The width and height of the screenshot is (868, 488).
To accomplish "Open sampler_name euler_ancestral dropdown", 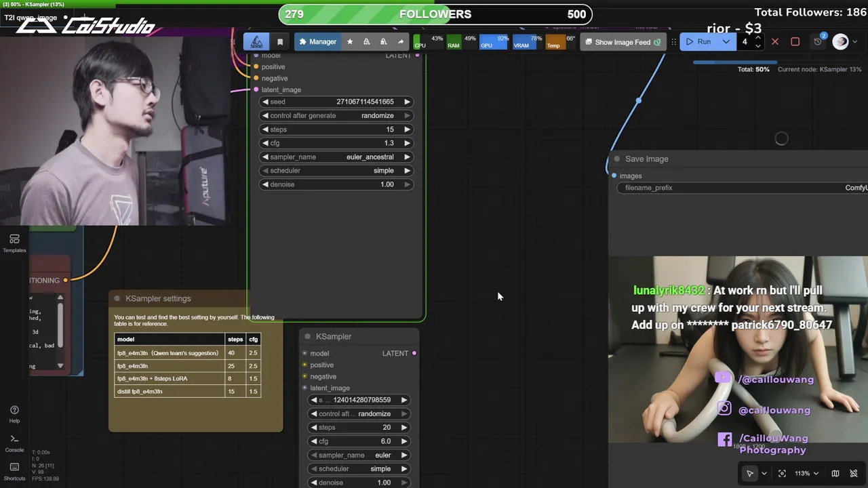I will pyautogui.click(x=336, y=157).
